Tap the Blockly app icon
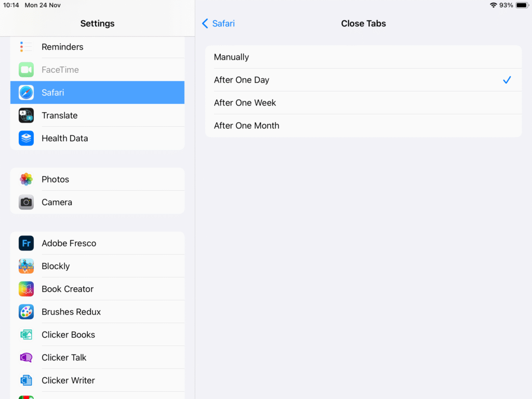 tap(26, 266)
